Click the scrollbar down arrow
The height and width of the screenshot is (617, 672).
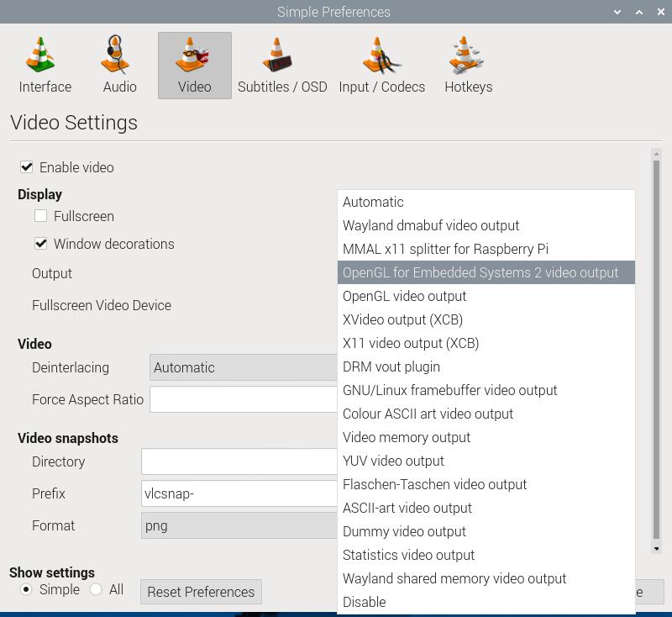click(x=656, y=548)
